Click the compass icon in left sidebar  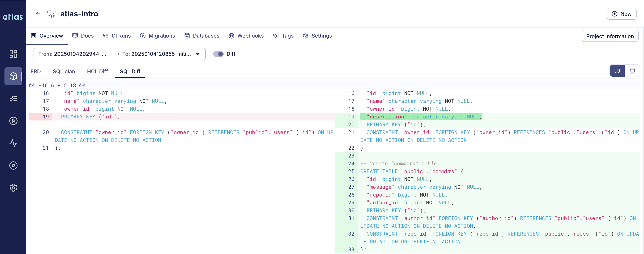click(13, 165)
